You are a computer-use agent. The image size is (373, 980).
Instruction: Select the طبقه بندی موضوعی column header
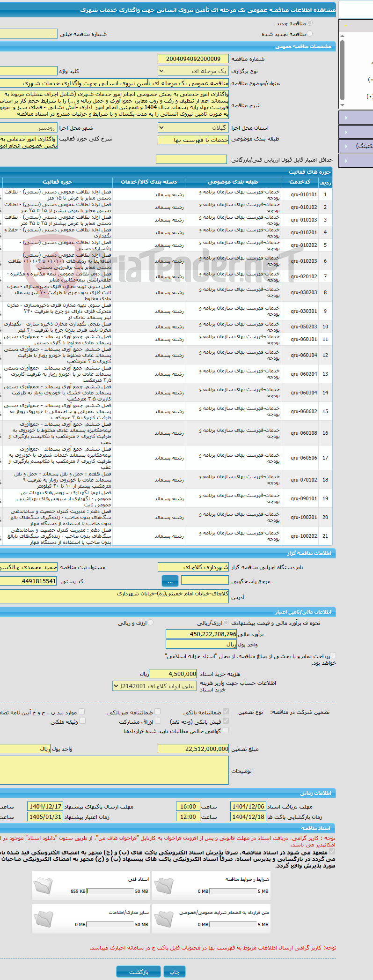point(233,182)
